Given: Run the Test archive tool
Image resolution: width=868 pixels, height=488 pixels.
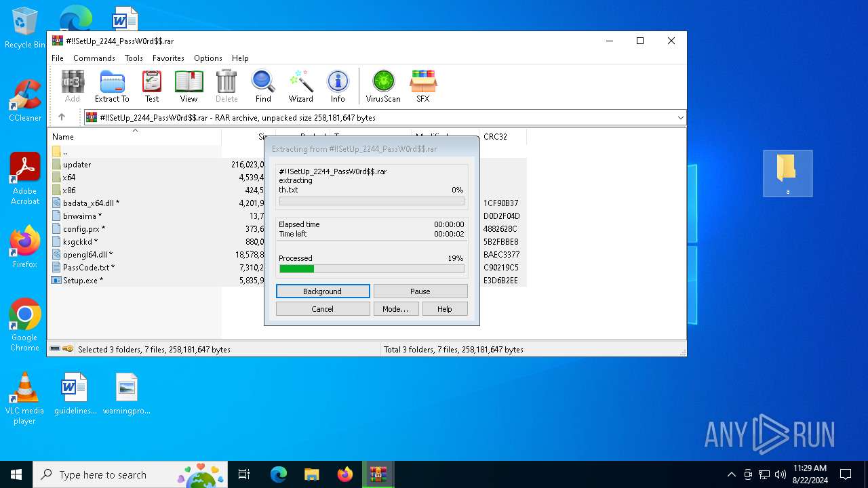Looking at the screenshot, I should click(152, 86).
